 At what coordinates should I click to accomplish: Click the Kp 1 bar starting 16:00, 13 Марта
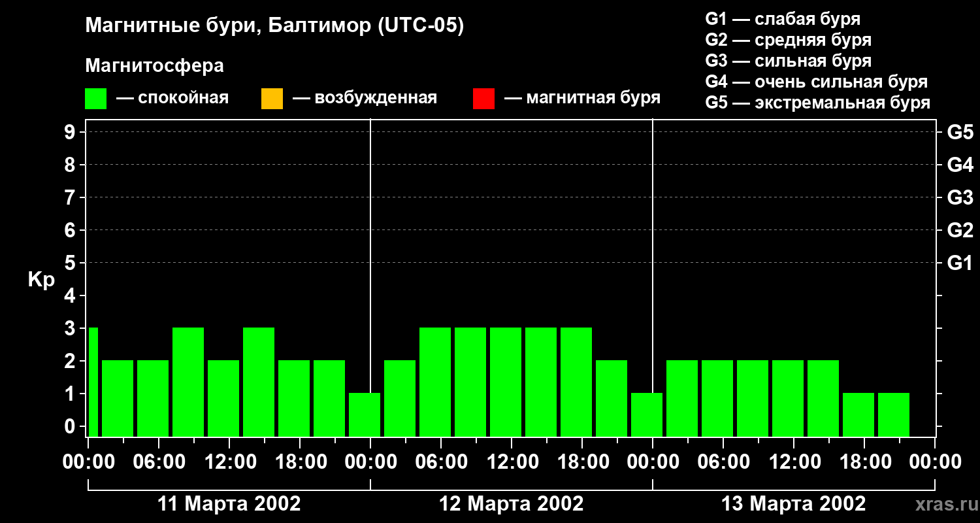(858, 414)
